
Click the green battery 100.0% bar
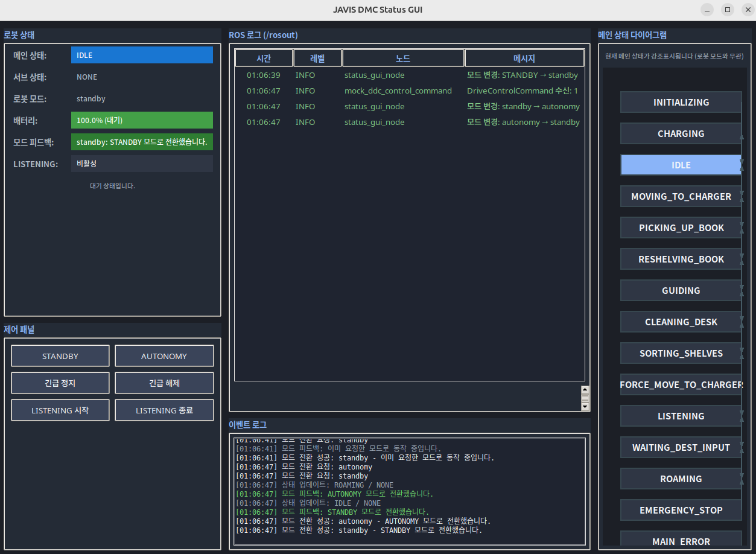pyautogui.click(x=142, y=120)
